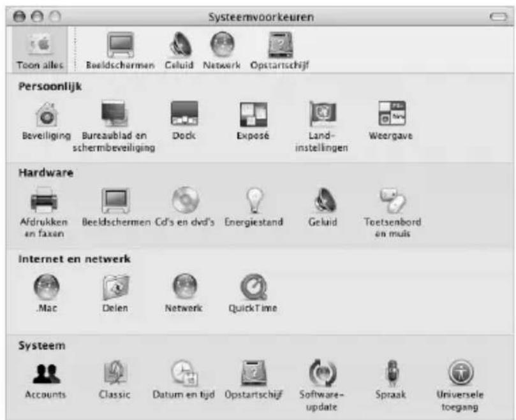Screen dimensions: 516x420
Task: Click the toolbar toggle pill button
Action: click(x=499, y=17)
